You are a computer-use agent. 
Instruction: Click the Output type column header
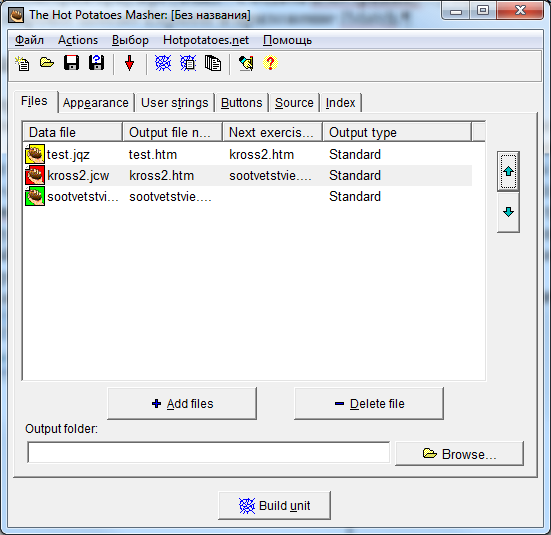click(x=397, y=132)
